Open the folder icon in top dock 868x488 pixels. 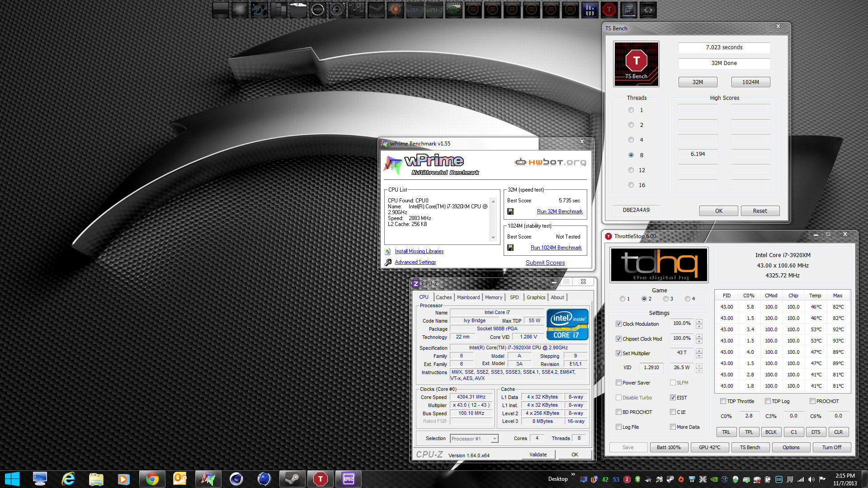(x=298, y=10)
